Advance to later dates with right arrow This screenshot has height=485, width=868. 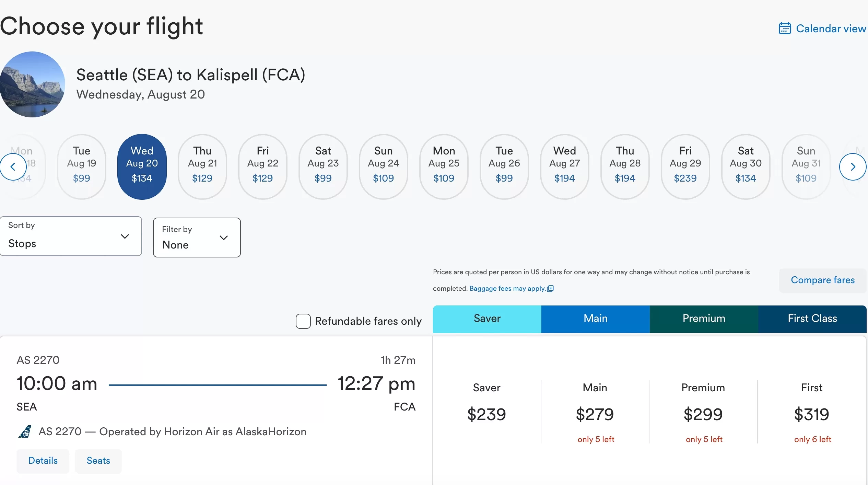[x=853, y=167]
